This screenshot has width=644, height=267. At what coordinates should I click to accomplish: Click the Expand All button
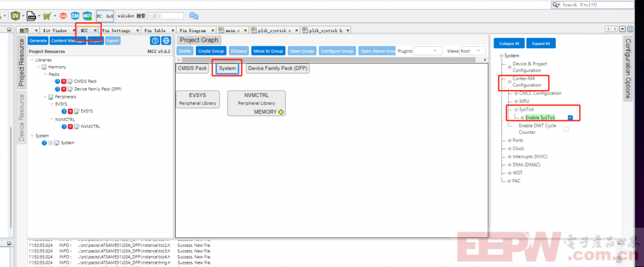[541, 43]
